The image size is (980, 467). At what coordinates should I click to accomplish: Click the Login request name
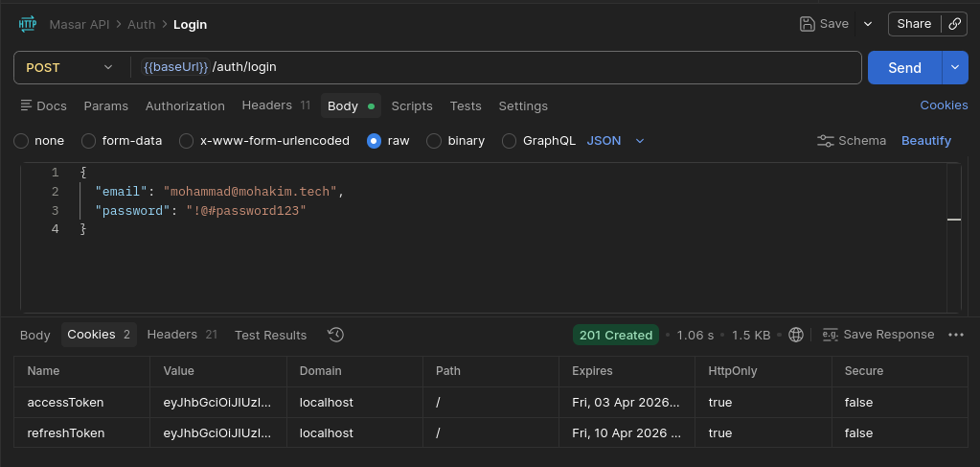[x=190, y=24]
